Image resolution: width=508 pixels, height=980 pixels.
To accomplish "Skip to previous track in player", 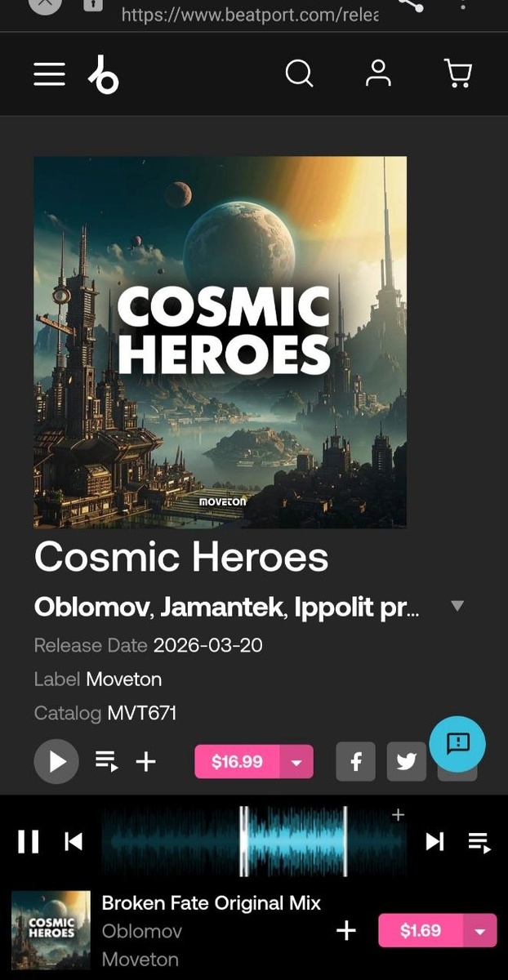I will pyautogui.click(x=74, y=841).
